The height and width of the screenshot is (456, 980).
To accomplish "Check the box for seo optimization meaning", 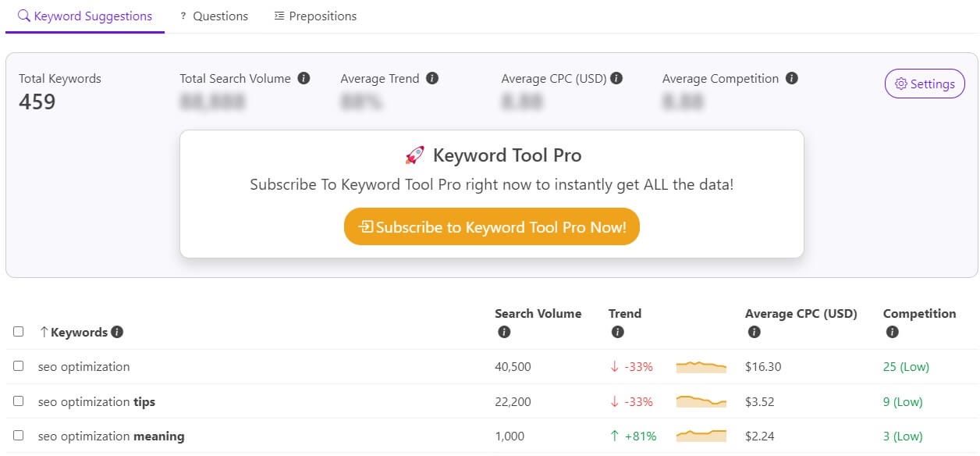I will coord(19,435).
